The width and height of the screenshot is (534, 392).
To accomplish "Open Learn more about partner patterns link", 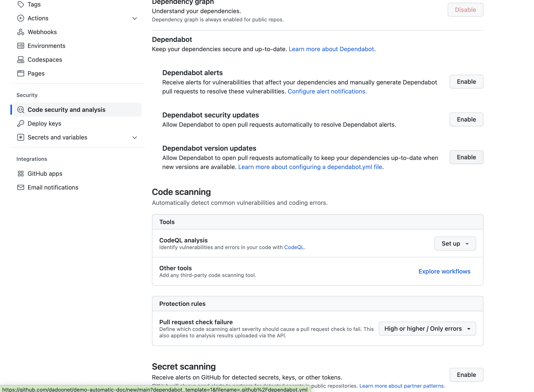I will point(401,386).
